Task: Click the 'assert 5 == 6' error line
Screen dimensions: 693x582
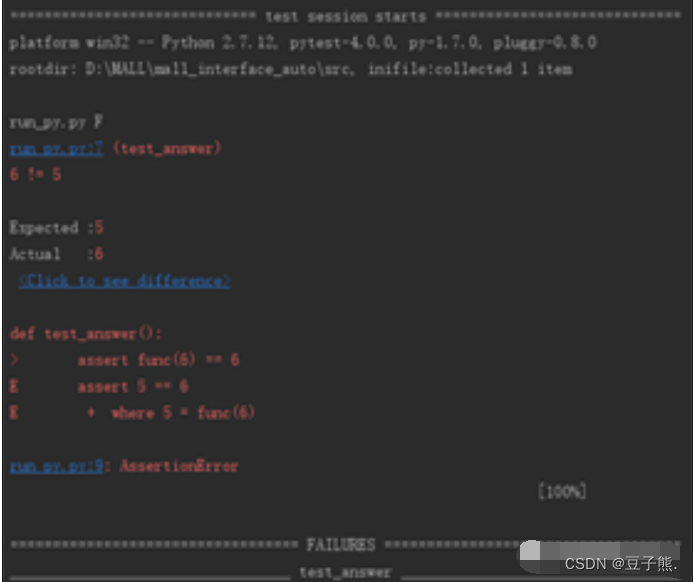Action: tap(133, 386)
